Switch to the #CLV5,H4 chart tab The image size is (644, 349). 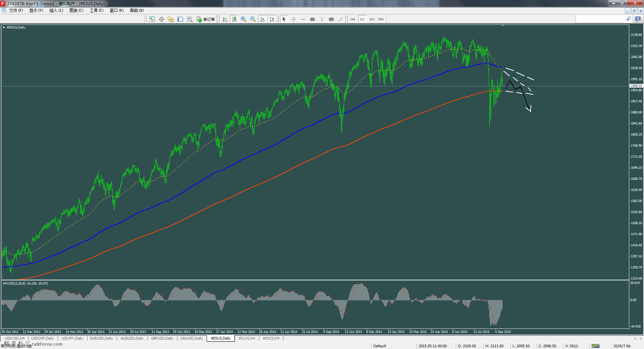click(247, 338)
